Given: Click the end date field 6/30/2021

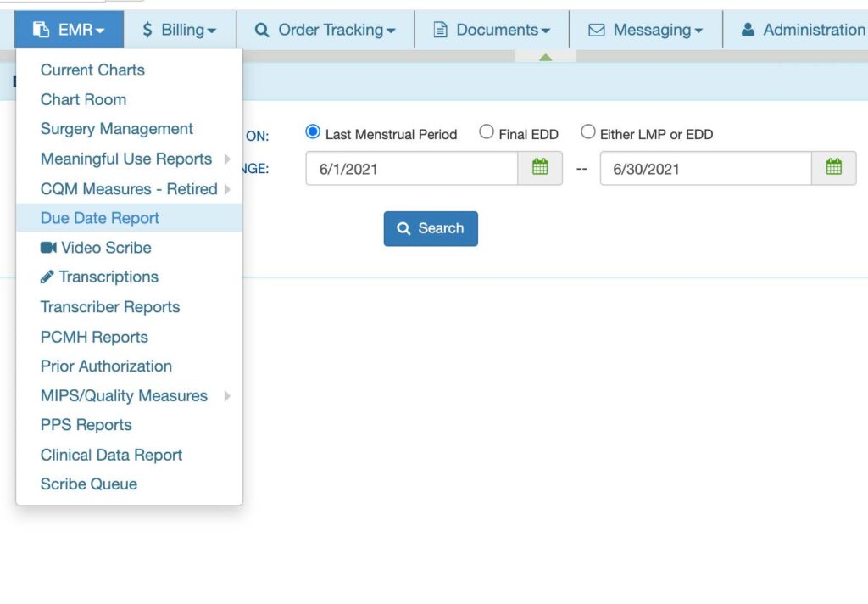Looking at the screenshot, I should click(704, 168).
